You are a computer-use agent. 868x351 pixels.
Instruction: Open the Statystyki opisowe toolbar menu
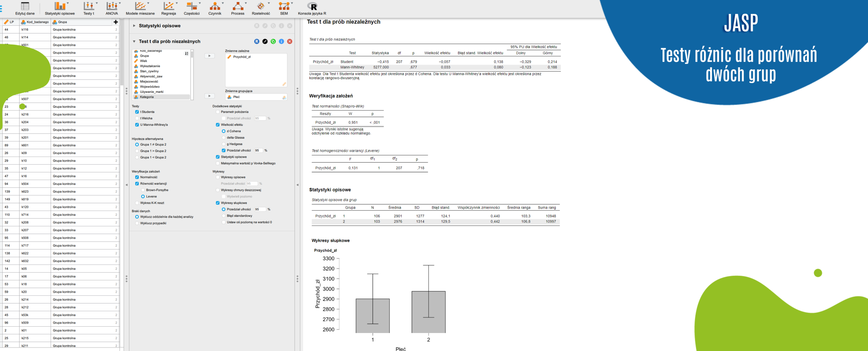click(60, 8)
